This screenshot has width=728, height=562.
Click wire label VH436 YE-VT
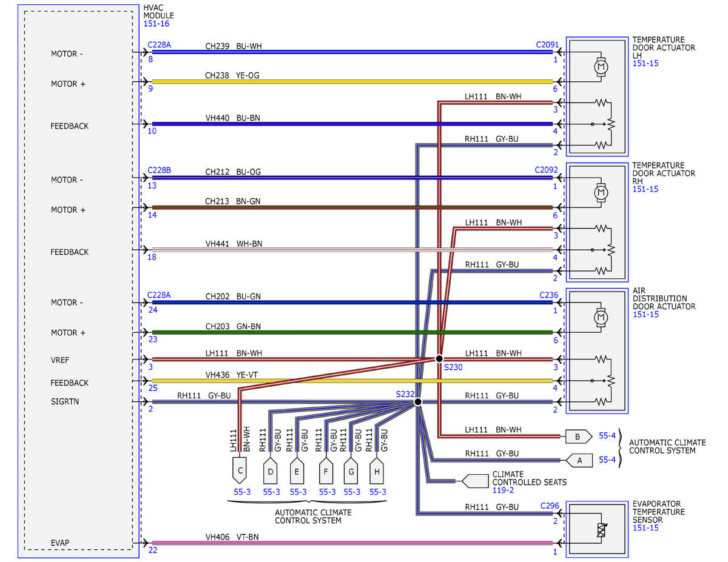(x=232, y=375)
